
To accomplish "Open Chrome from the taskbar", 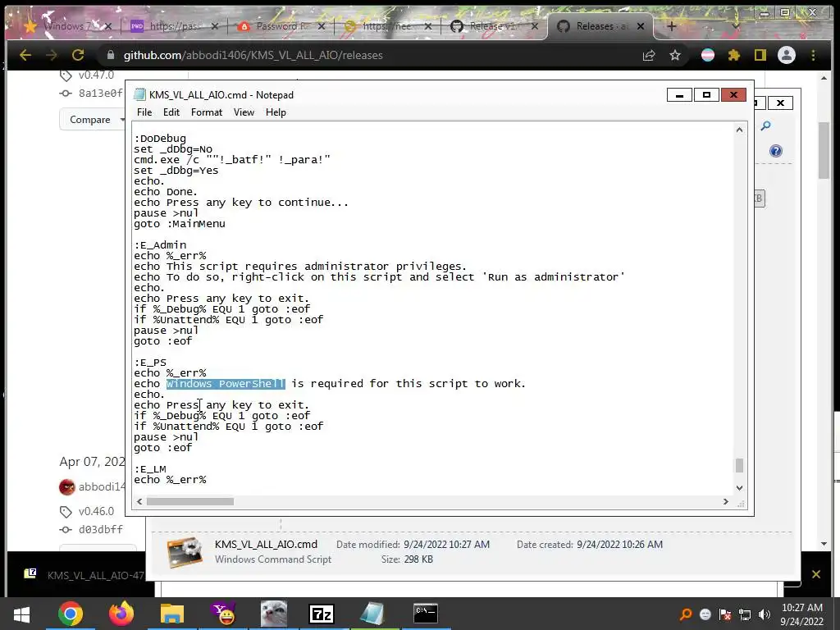I will coord(71,614).
